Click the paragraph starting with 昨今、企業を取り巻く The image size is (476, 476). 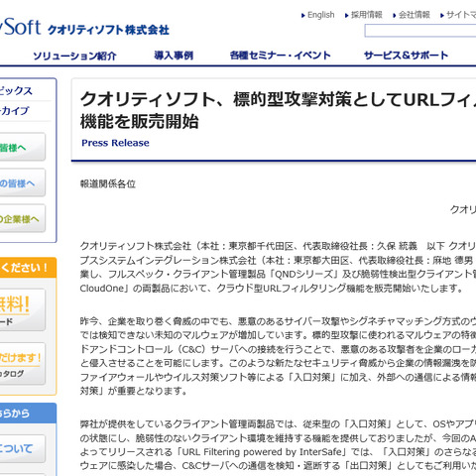(278, 356)
